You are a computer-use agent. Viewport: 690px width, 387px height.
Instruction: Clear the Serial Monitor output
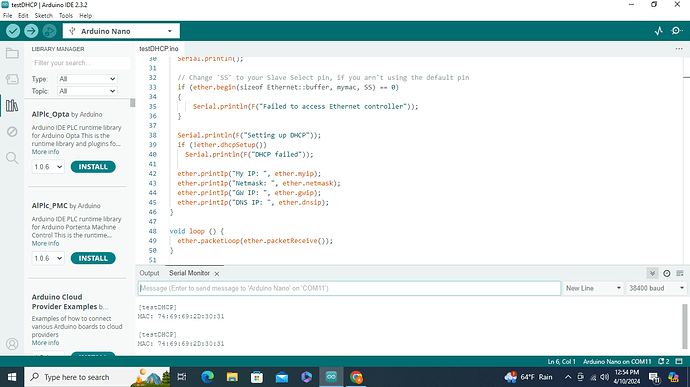click(680, 273)
